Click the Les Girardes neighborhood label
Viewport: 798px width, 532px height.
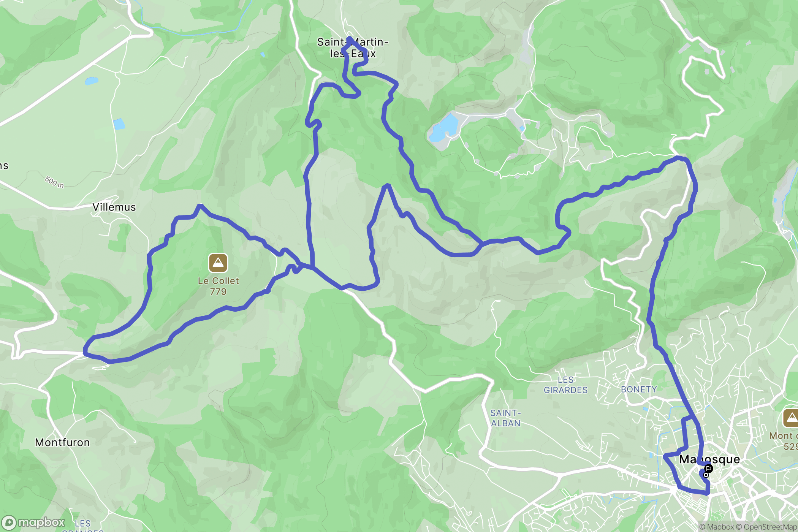[x=565, y=385]
